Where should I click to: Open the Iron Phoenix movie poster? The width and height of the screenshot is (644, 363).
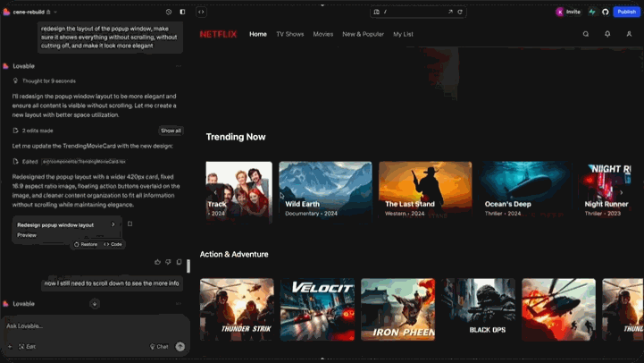[398, 309]
